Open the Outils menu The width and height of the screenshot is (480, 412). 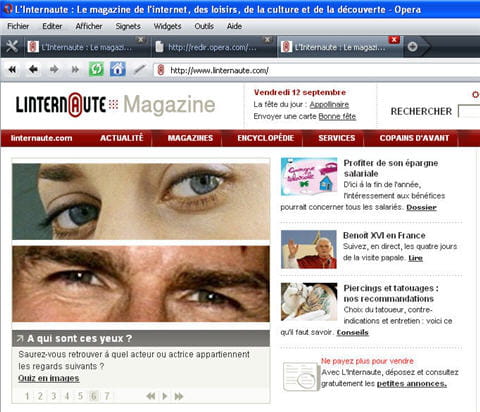[204, 26]
